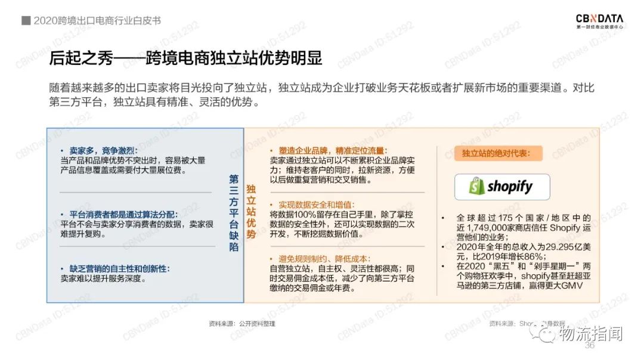This screenshot has height=362, width=644.
Task: Select the slide title "后起之秀——跨境电商独立站优势明显"
Action: click(185, 58)
